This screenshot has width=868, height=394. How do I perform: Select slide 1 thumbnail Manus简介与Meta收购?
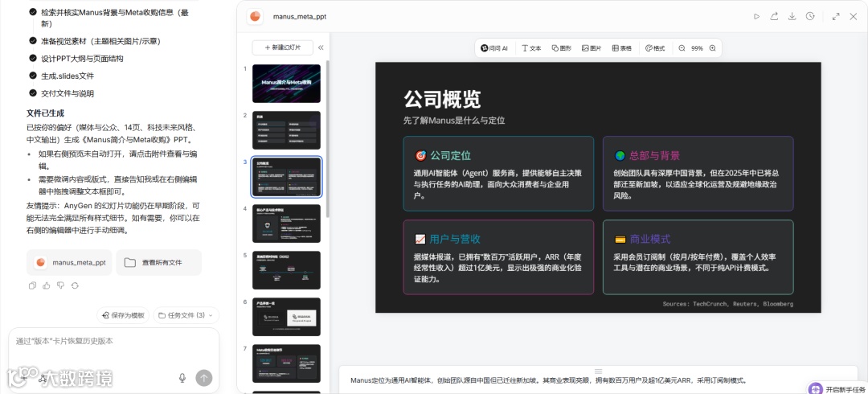tap(286, 83)
